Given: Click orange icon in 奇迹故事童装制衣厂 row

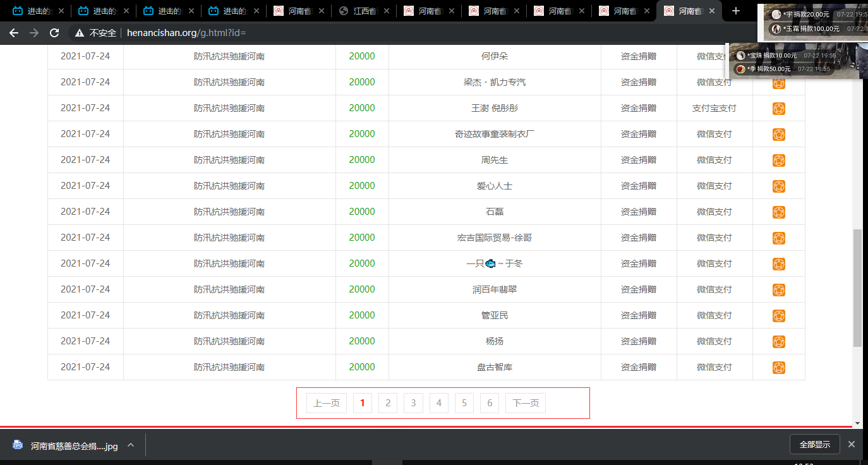Looking at the screenshot, I should (x=779, y=135).
